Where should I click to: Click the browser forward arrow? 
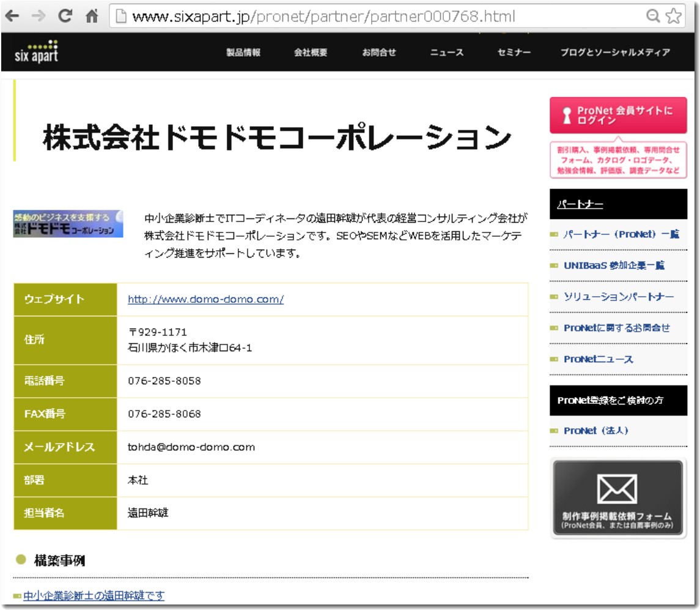coord(39,17)
